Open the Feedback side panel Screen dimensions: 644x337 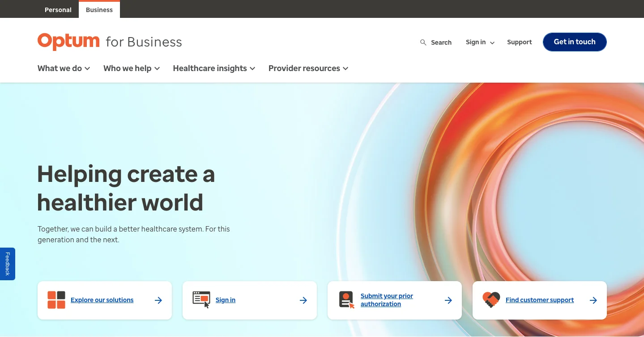pos(7,264)
